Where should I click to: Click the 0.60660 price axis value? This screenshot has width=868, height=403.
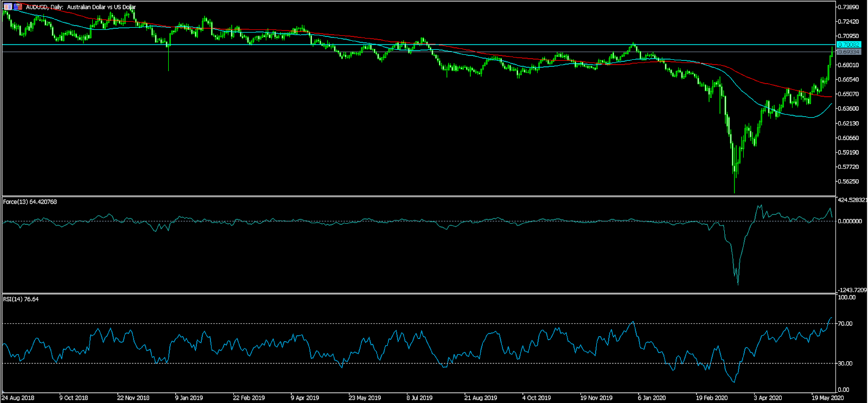point(848,138)
